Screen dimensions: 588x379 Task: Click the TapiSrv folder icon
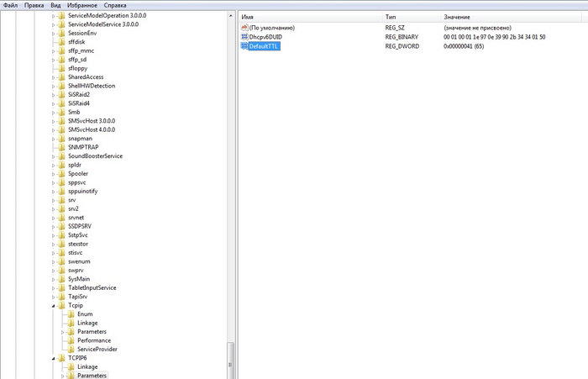coord(62,297)
